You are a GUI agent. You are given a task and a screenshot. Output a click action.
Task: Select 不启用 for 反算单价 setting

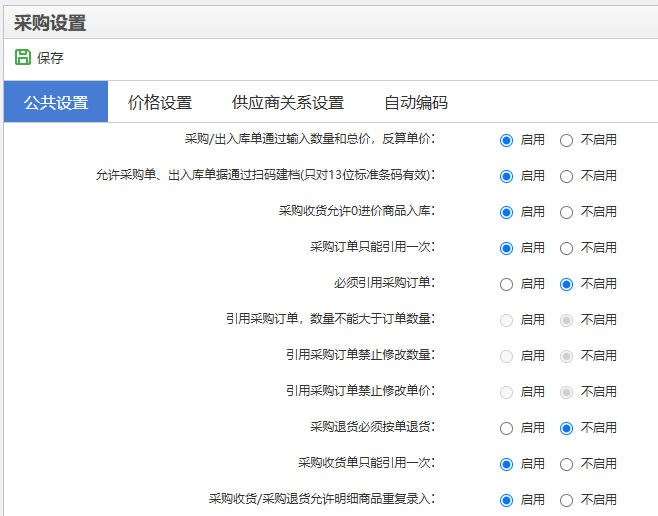point(566,140)
